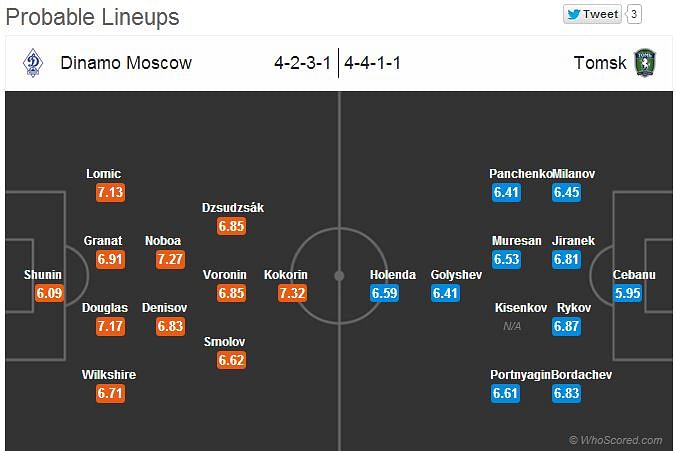Screen dimensions: 676x451
Task: Click the Twitter bird Tweet button
Action: click(x=592, y=15)
